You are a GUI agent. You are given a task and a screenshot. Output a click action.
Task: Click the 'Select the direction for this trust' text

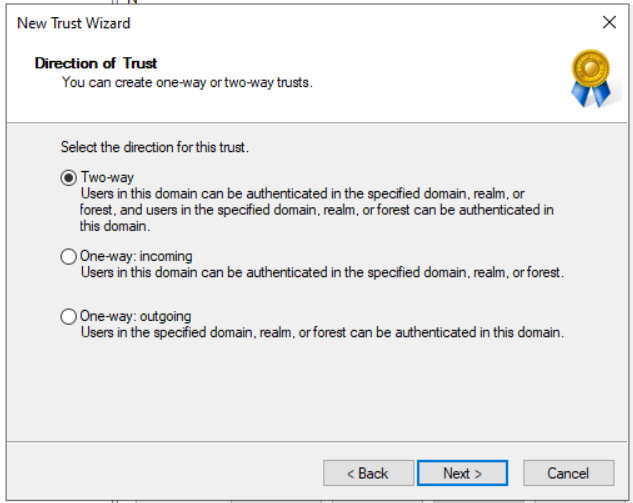point(154,147)
